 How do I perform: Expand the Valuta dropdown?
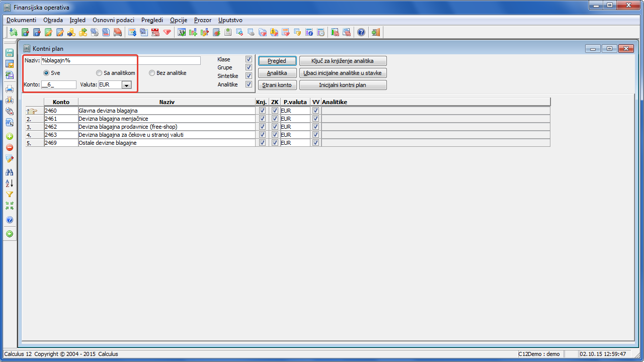126,85
